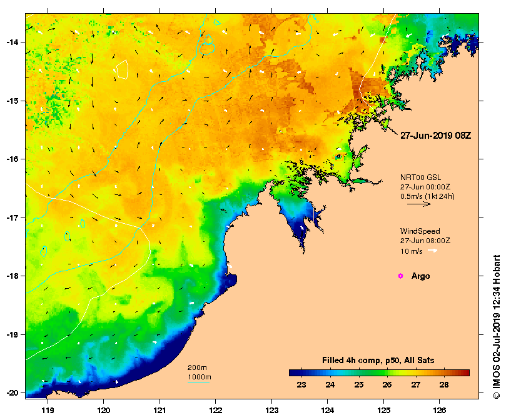Click the latitude axis label '-17'

(12, 217)
